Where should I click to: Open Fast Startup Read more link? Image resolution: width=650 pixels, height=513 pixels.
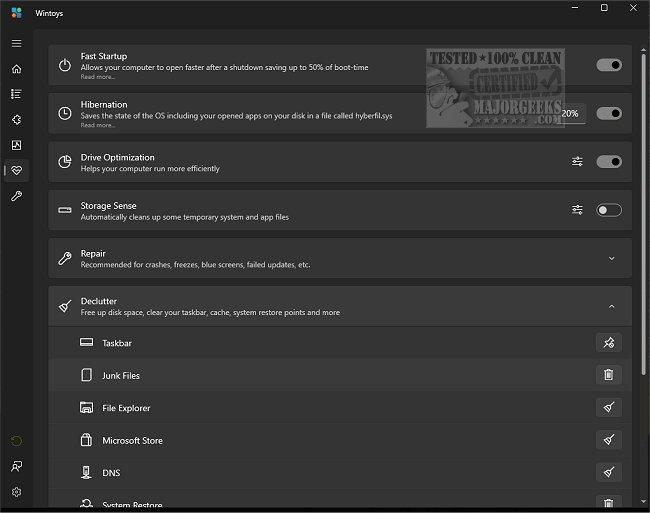tap(97, 77)
